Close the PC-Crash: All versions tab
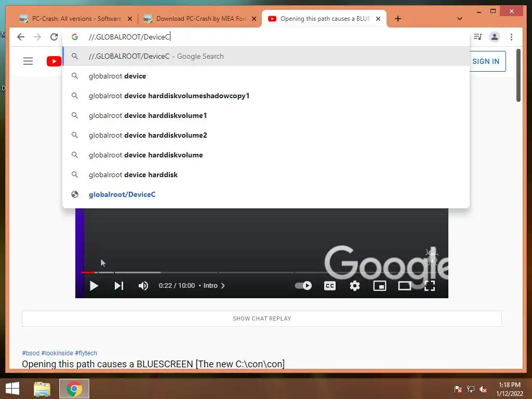 [x=129, y=19]
